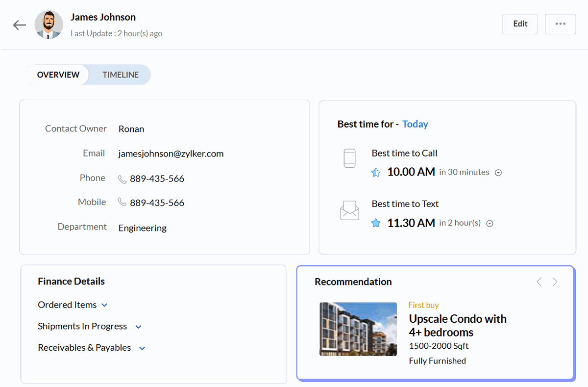588x387 pixels.
Task: Expand Receivables & Payables section
Action: (142, 348)
